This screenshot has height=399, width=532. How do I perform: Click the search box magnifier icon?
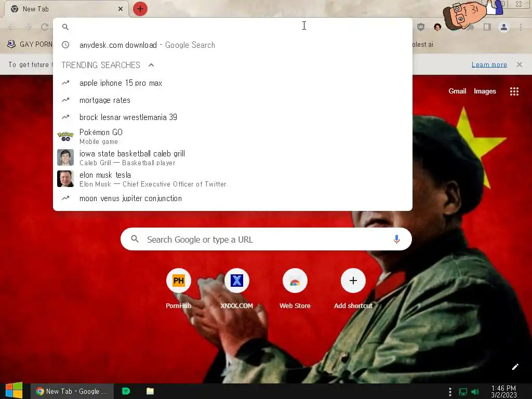[135, 239]
